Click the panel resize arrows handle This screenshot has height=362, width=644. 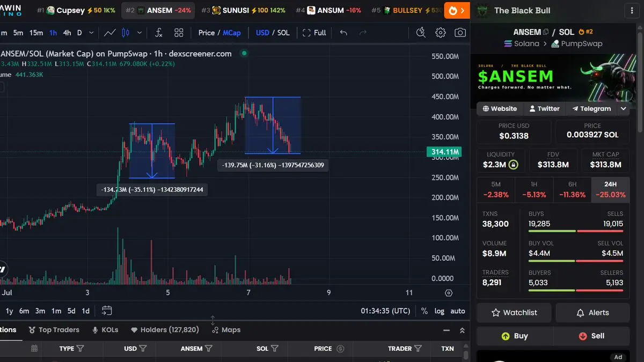click(x=213, y=320)
